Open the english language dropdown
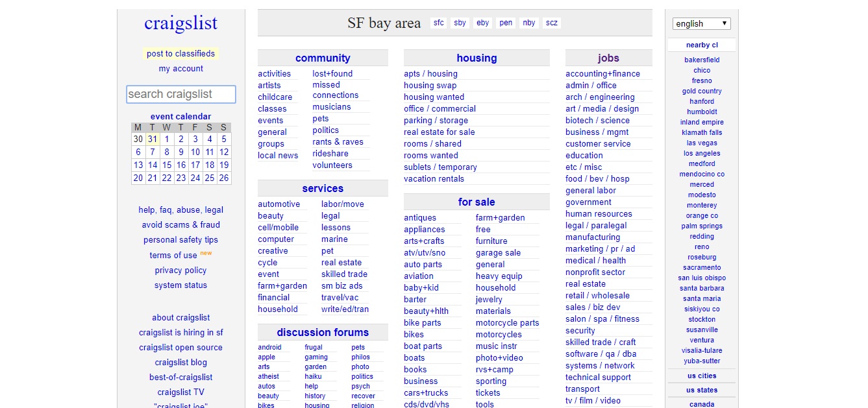This screenshot has height=408, width=868. [x=701, y=24]
